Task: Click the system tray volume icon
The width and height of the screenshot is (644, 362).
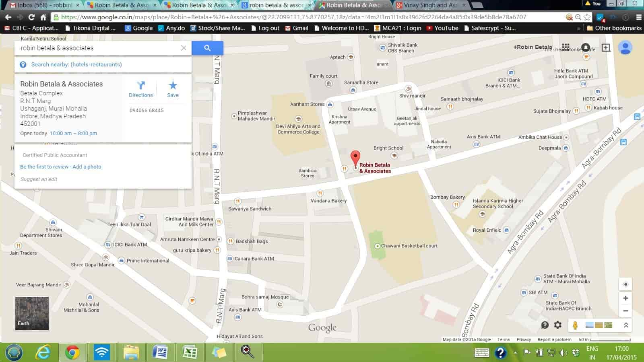Action: pyautogui.click(x=563, y=353)
